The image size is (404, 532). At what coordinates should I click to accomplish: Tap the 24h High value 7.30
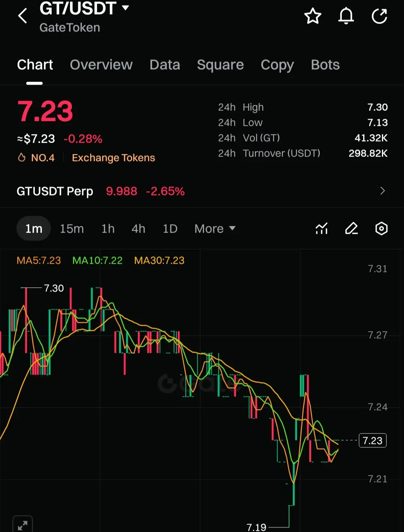(x=377, y=107)
